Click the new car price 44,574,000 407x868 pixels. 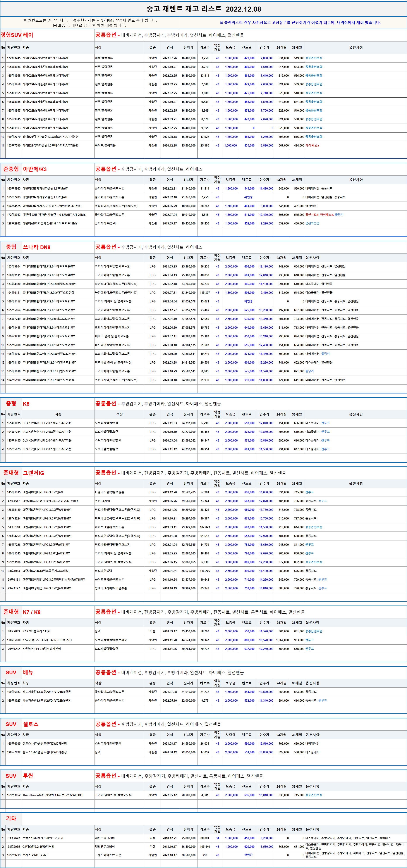pos(189,640)
